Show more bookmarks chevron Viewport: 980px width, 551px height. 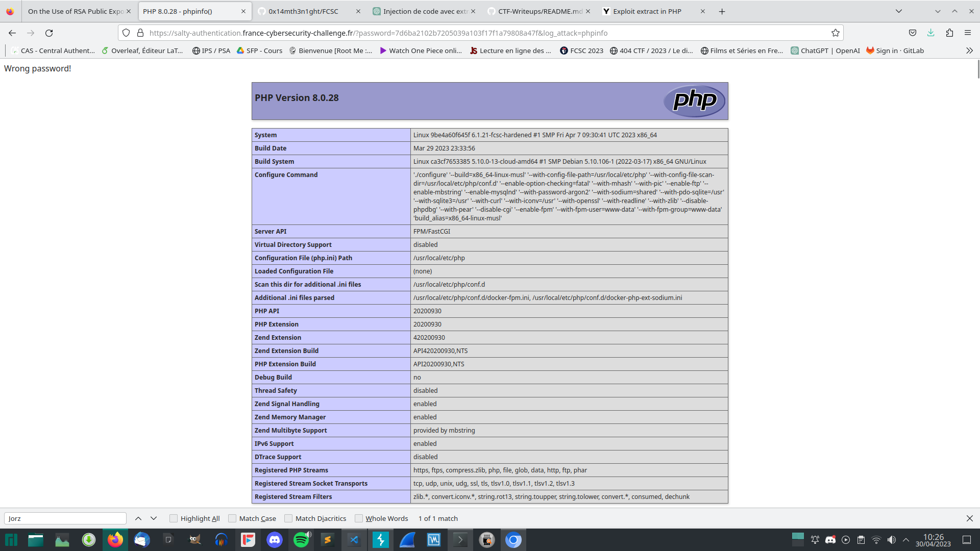tap(969, 51)
